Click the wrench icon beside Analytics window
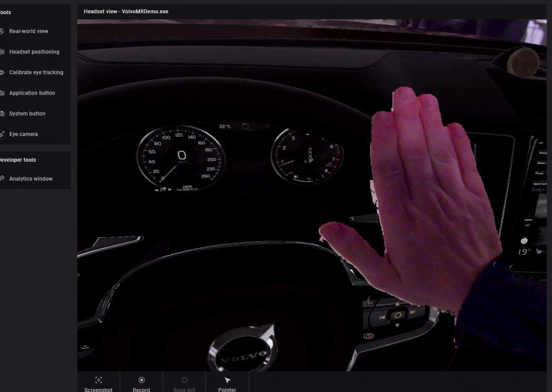 click(x=2, y=179)
